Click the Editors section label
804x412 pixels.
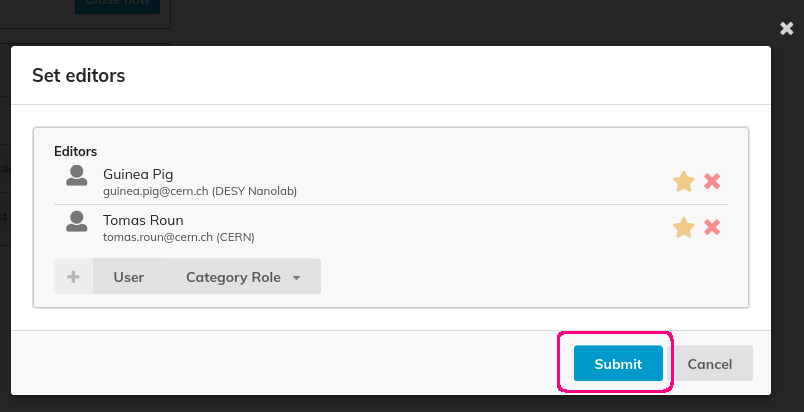click(75, 151)
